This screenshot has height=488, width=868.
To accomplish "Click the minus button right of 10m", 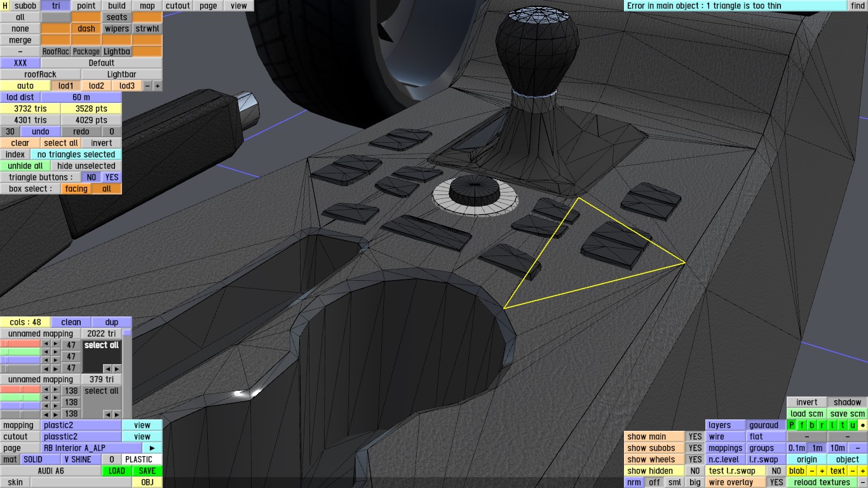I will tap(858, 448).
